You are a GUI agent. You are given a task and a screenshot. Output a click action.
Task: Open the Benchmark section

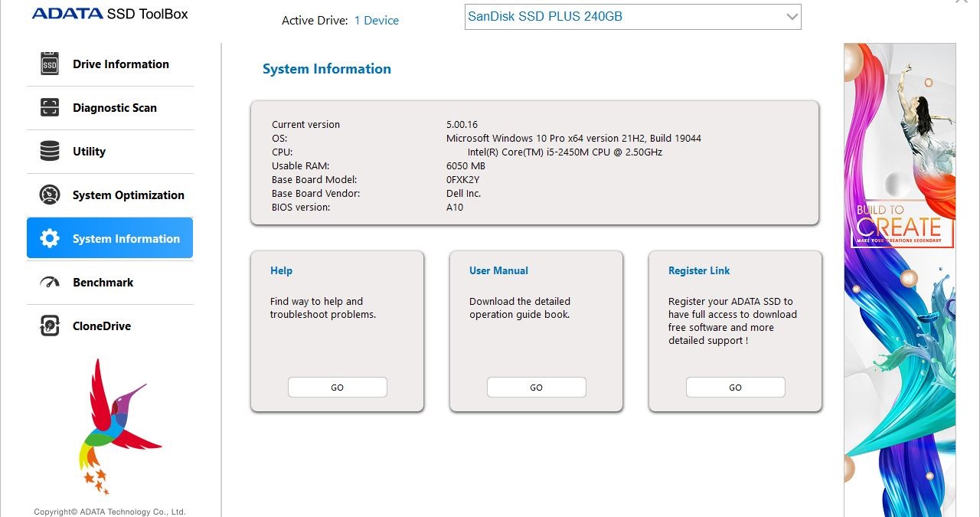pos(110,283)
